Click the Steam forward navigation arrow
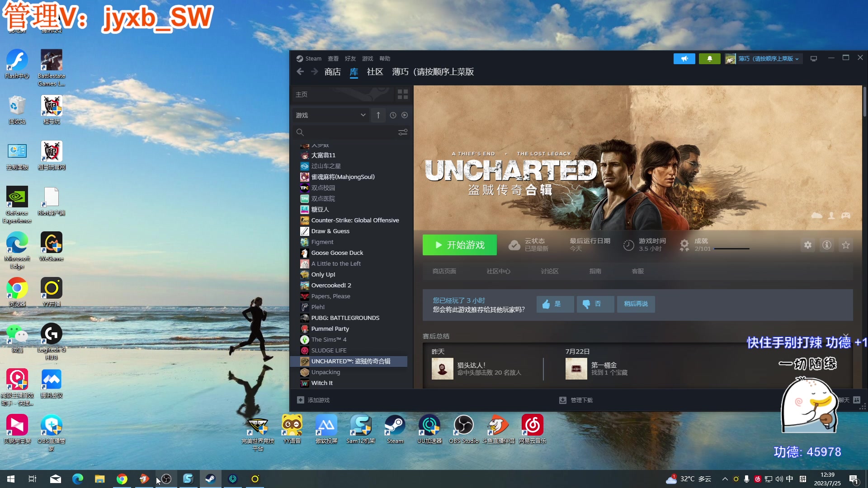868x488 pixels. tap(315, 72)
